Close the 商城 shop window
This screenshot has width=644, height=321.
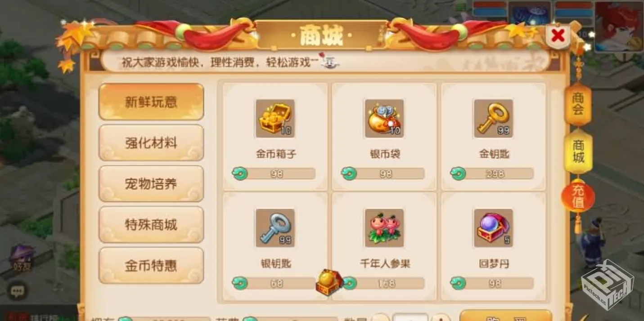(x=558, y=36)
